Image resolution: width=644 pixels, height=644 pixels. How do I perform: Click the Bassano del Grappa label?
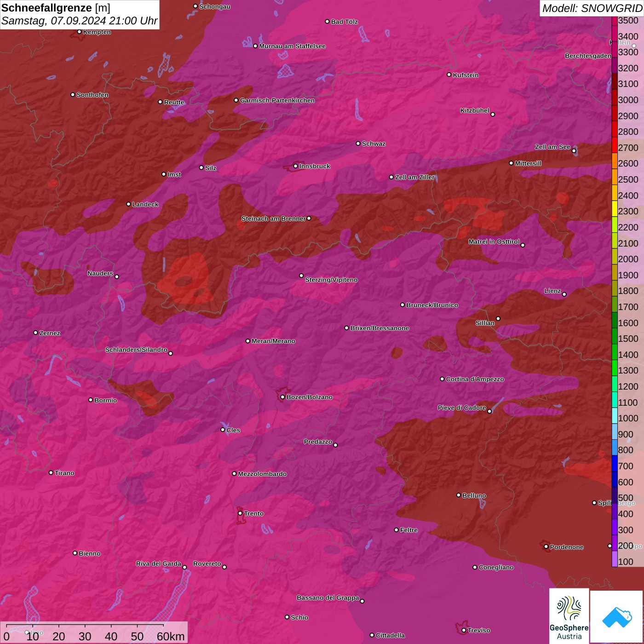(328, 598)
